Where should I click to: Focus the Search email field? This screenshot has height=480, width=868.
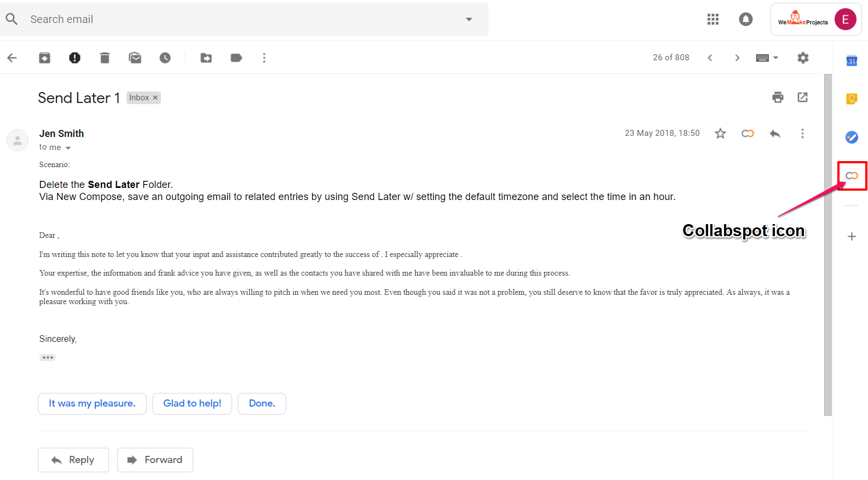click(x=241, y=19)
